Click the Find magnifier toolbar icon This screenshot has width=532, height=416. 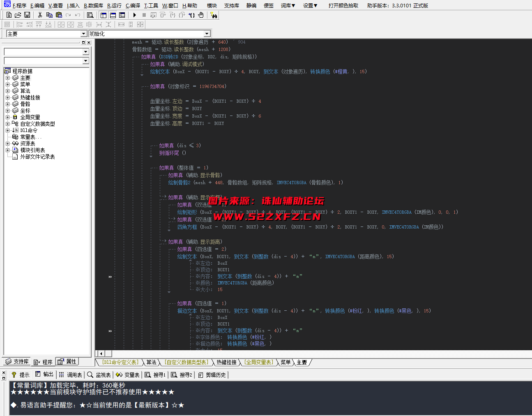tap(90, 15)
